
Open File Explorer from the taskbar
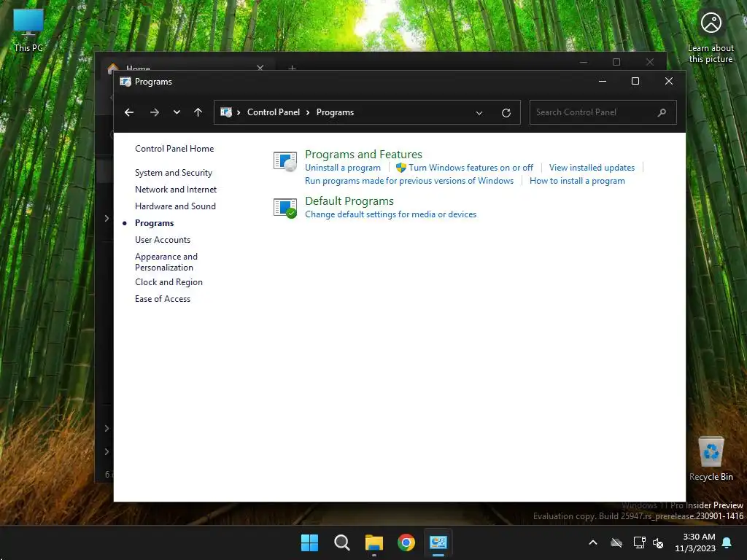(374, 542)
